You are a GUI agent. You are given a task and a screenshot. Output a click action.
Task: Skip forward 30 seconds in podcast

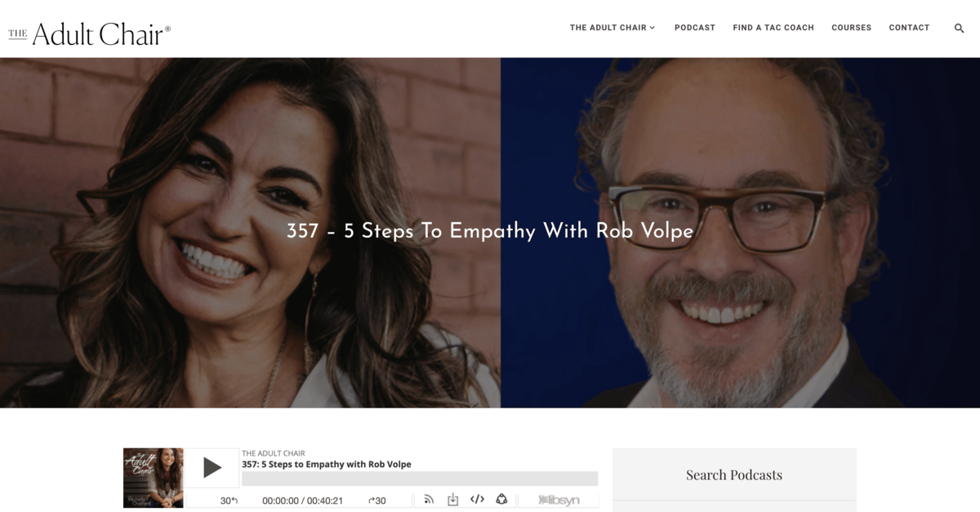[x=376, y=501]
